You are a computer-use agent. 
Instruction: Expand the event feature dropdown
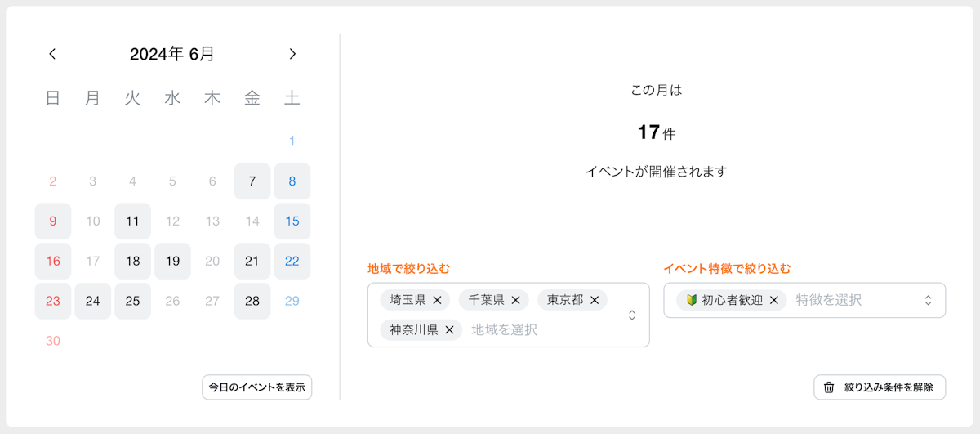tap(928, 300)
